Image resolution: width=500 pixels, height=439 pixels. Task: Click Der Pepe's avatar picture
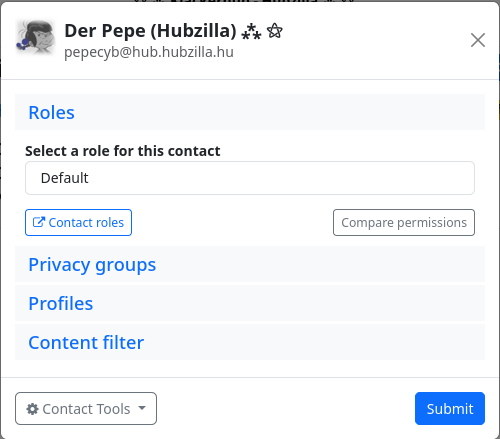[35, 37]
